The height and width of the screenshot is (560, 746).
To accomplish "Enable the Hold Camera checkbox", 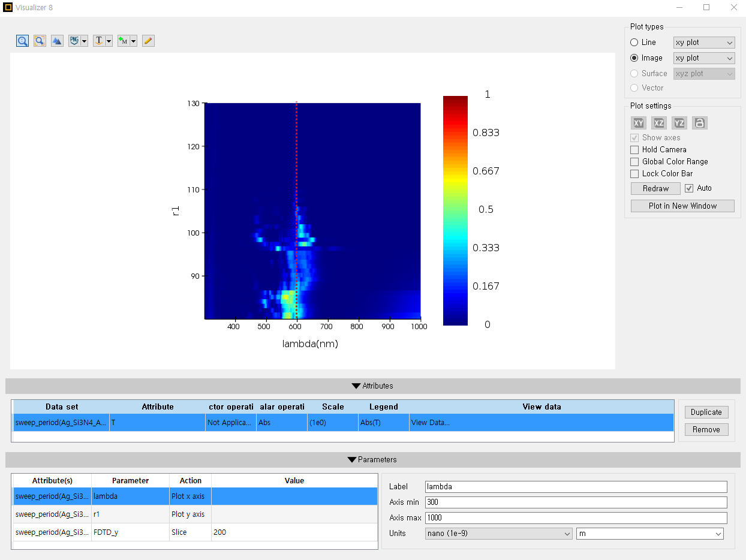I will [634, 149].
